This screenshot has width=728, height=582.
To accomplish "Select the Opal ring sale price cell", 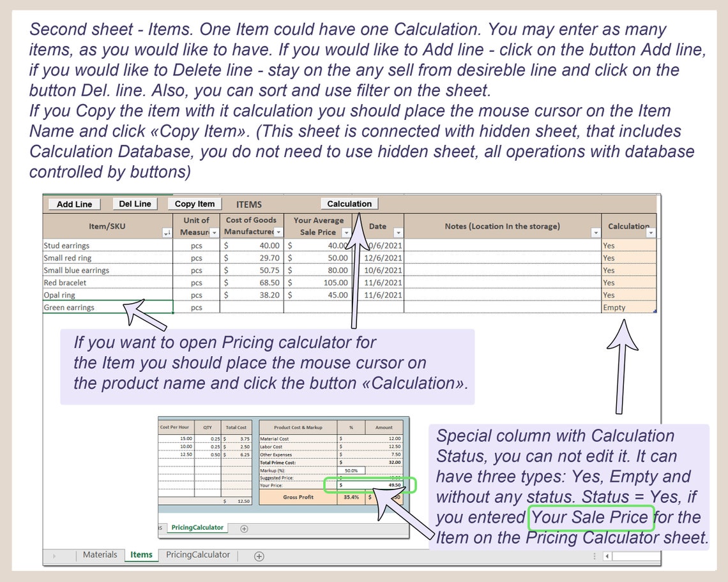I will 316,295.
